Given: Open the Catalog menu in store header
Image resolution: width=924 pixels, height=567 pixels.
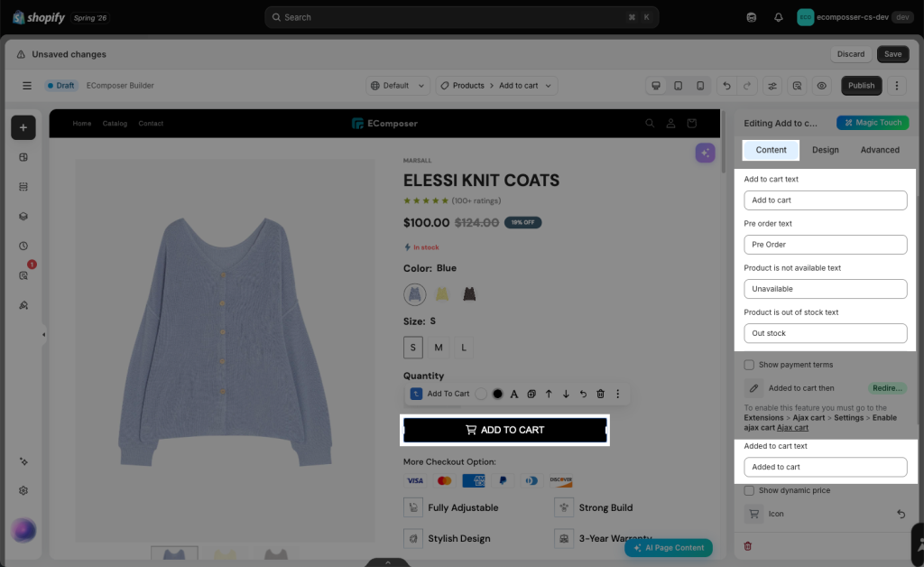Looking at the screenshot, I should pyautogui.click(x=115, y=123).
